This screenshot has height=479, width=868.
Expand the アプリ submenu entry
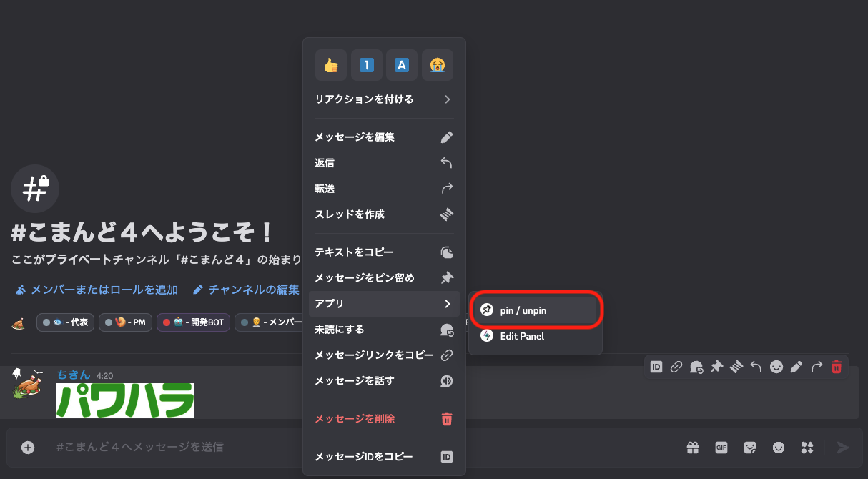384,304
